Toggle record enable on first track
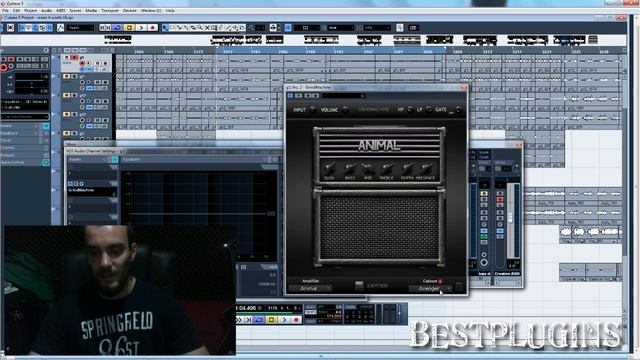The height and width of the screenshot is (360, 640). [82, 64]
